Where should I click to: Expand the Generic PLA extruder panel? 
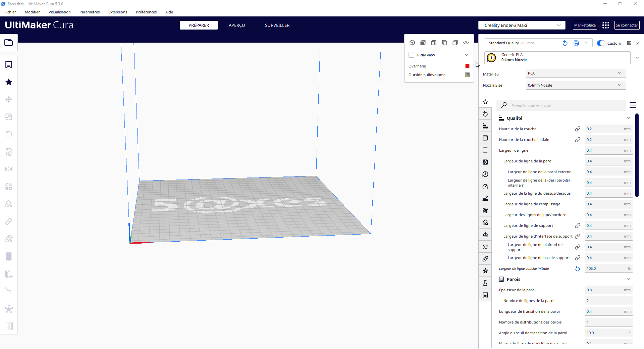pyautogui.click(x=637, y=57)
